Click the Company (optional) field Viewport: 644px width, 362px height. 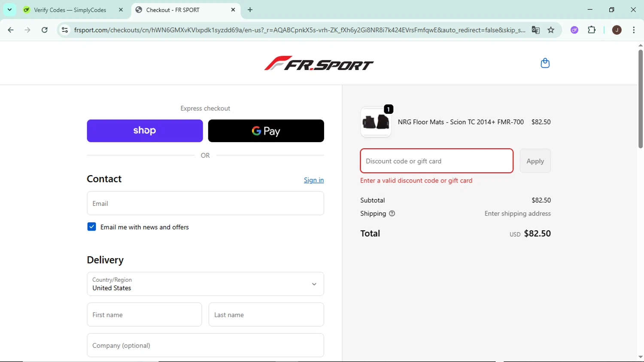tap(205, 345)
